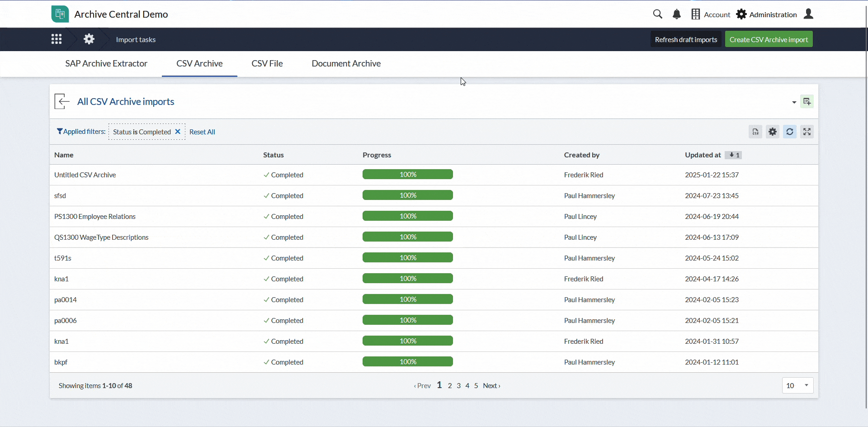Click the progress bar for bkpf
This screenshot has width=868, height=427.
408,361
